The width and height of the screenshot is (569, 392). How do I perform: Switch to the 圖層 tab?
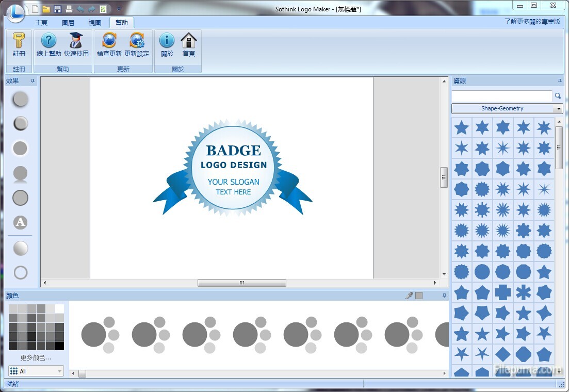[x=68, y=23]
